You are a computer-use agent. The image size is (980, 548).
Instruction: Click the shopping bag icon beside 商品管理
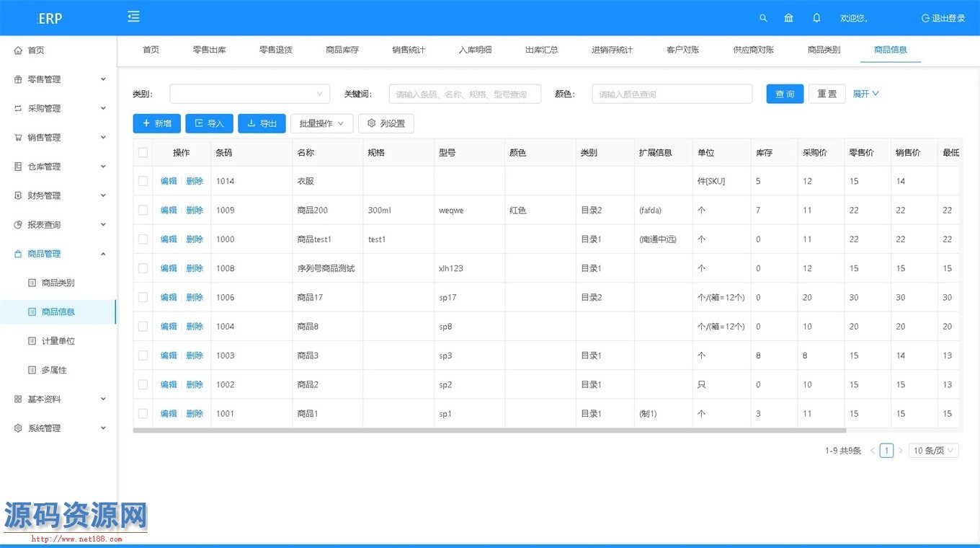click(18, 254)
